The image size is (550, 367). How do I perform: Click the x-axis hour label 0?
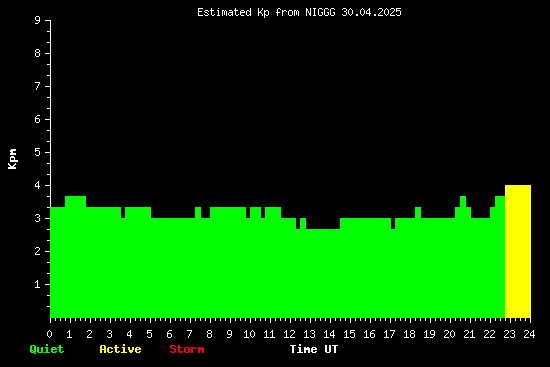(x=49, y=334)
